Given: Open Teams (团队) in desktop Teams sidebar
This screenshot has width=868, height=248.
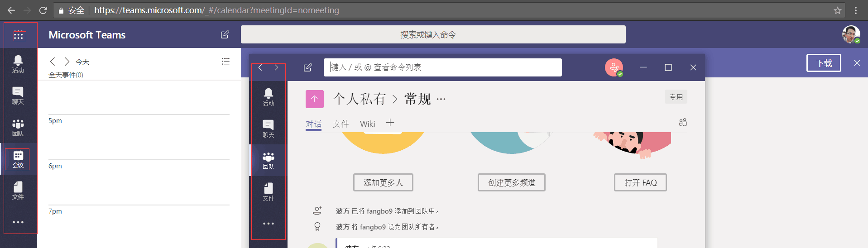Looking at the screenshot, I should (269, 160).
